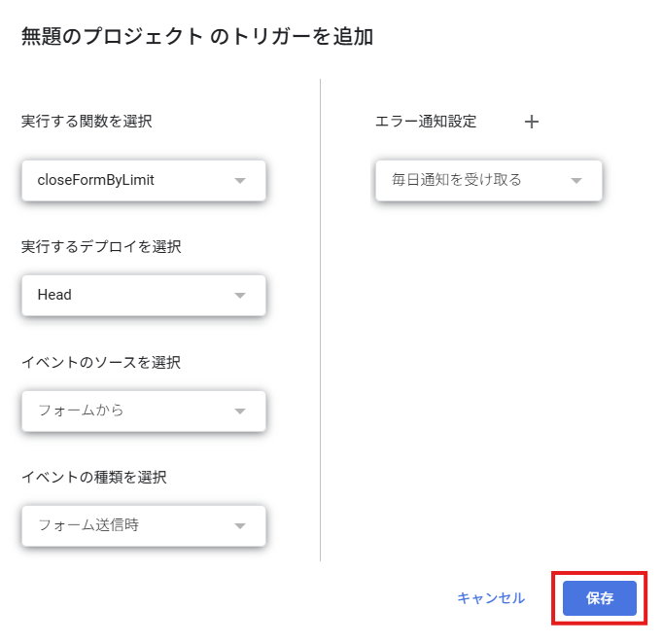Click the vertical divider between panels
Image resolution: width=663 pixels, height=644 pixels.
click(x=320, y=320)
